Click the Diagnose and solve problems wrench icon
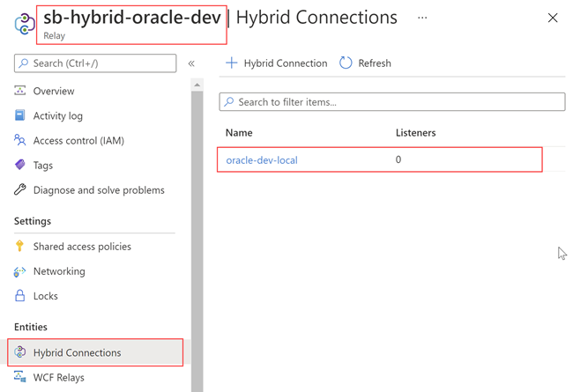Image resolution: width=573 pixels, height=392 pixels. pos(20,189)
